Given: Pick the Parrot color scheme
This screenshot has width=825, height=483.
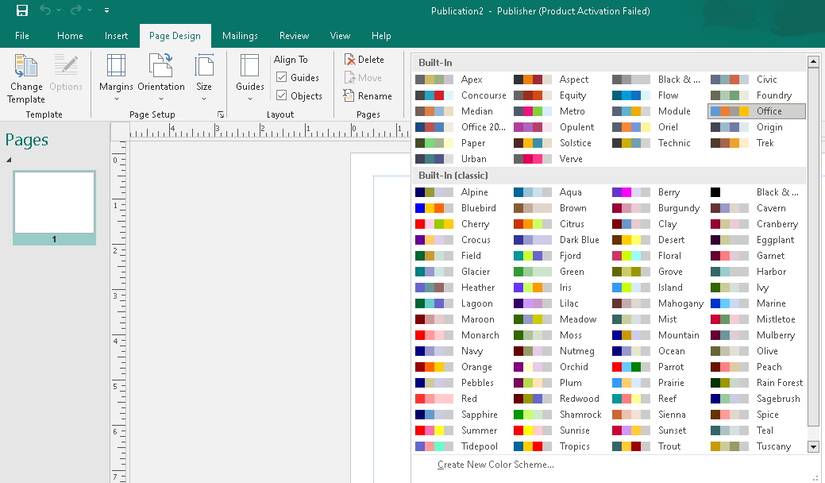Looking at the screenshot, I should (656, 367).
